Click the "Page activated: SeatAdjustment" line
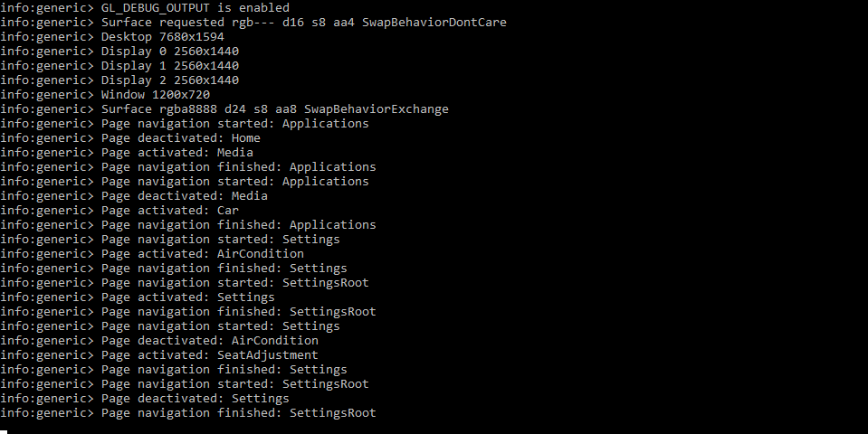The height and width of the screenshot is (434, 868). click(x=209, y=354)
